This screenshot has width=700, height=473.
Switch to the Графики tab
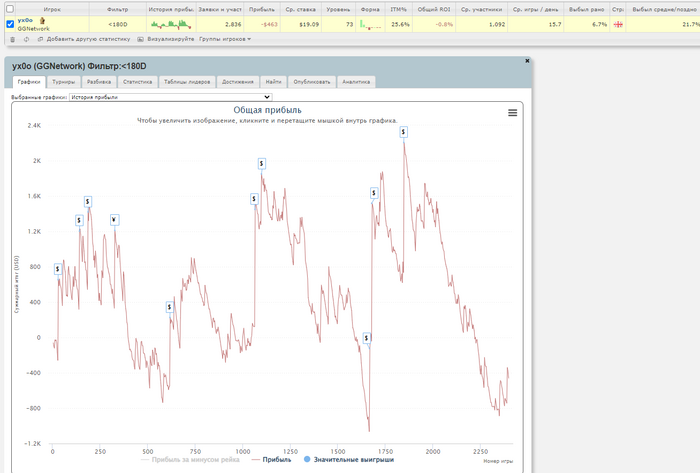[29, 82]
